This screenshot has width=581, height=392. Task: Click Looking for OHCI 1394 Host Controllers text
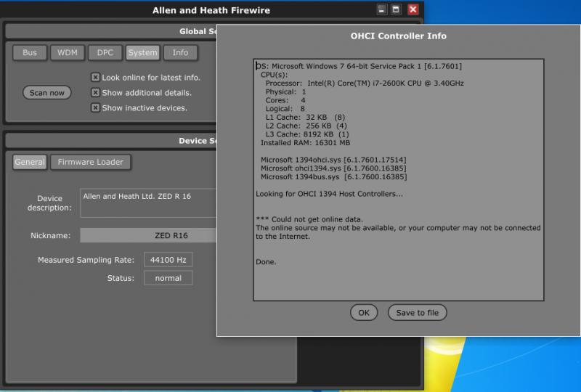coord(329,194)
